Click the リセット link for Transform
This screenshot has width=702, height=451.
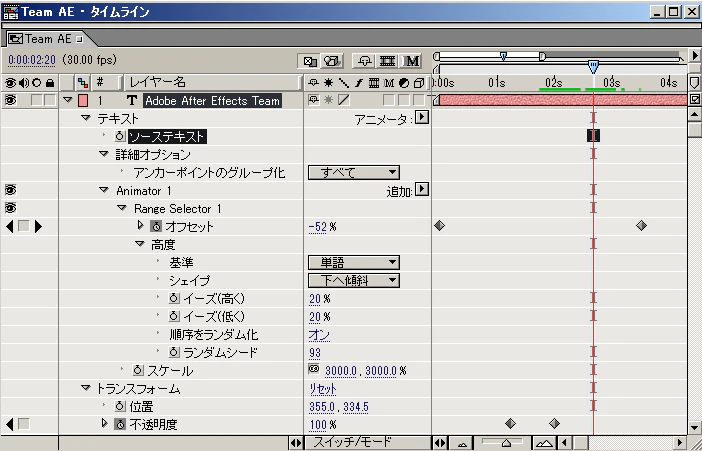click(322, 389)
